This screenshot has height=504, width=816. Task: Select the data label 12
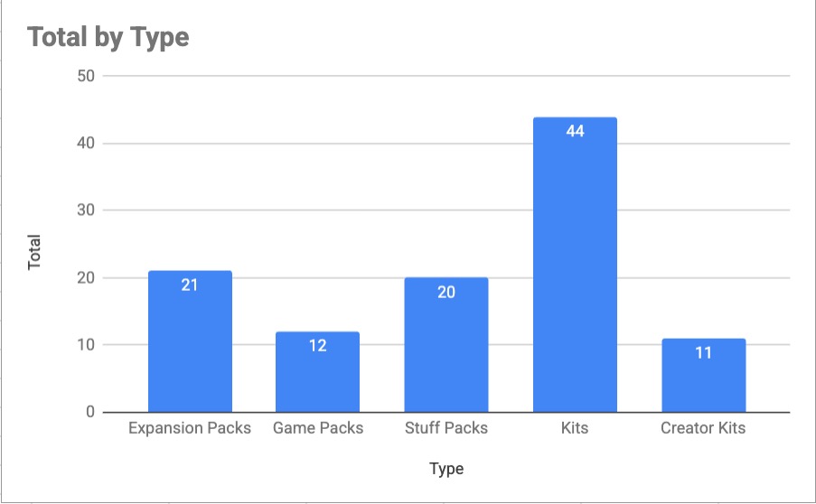pyautogui.click(x=317, y=346)
